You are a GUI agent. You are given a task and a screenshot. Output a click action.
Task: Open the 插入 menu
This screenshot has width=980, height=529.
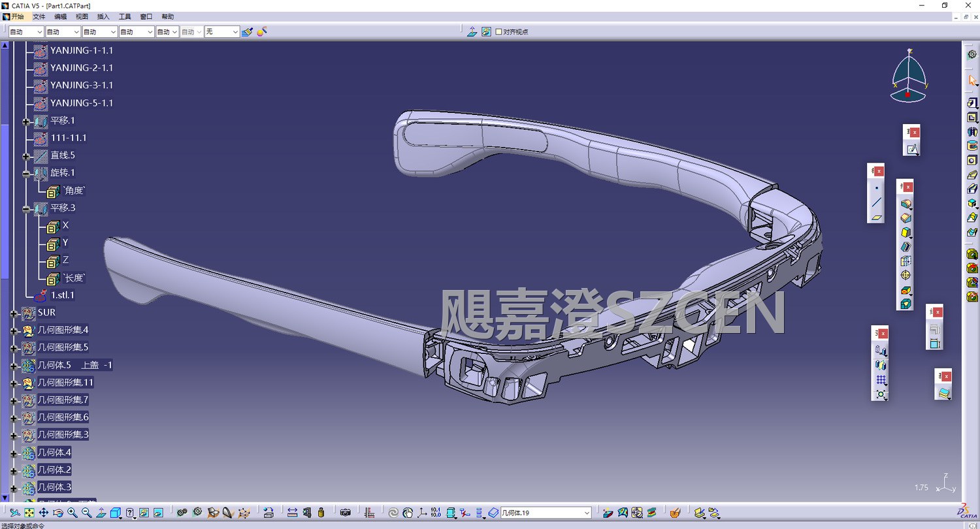coord(103,16)
